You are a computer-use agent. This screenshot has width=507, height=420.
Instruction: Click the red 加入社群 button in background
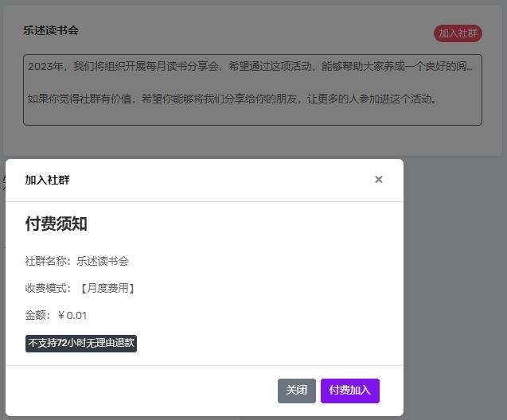(458, 33)
